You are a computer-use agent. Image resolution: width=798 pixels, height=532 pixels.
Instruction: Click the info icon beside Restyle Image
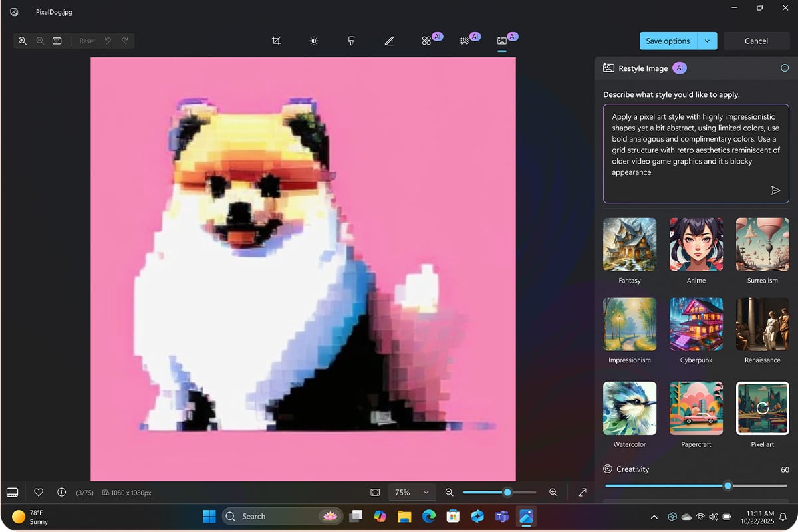click(785, 68)
